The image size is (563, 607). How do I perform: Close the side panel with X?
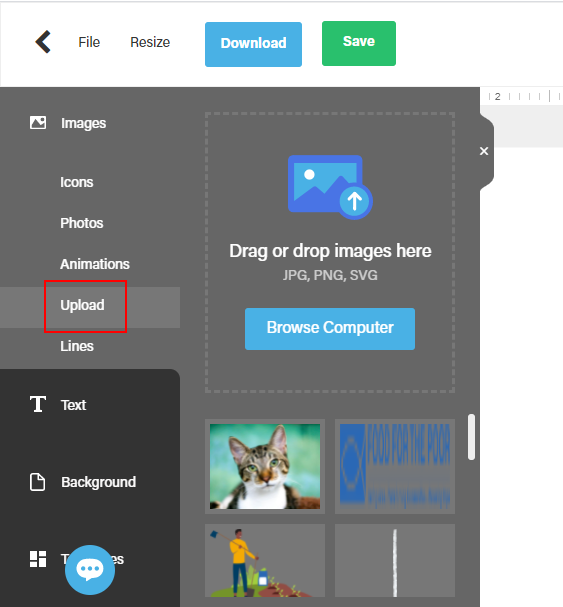tap(484, 151)
